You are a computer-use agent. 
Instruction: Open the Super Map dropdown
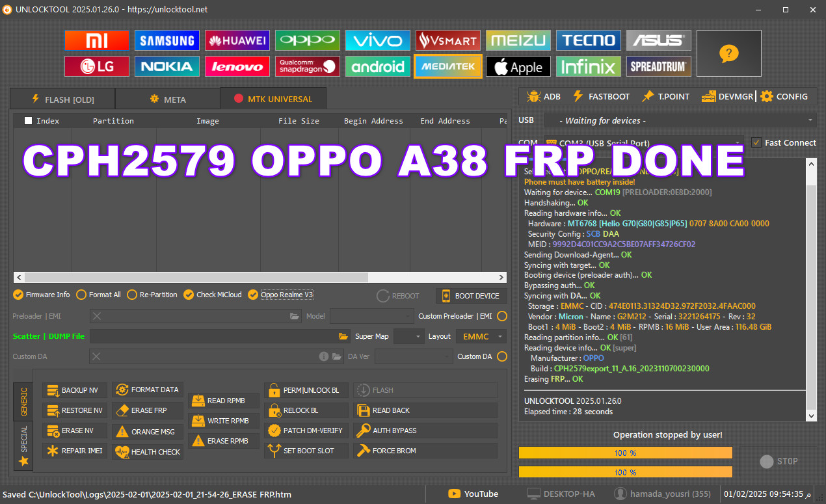[408, 336]
